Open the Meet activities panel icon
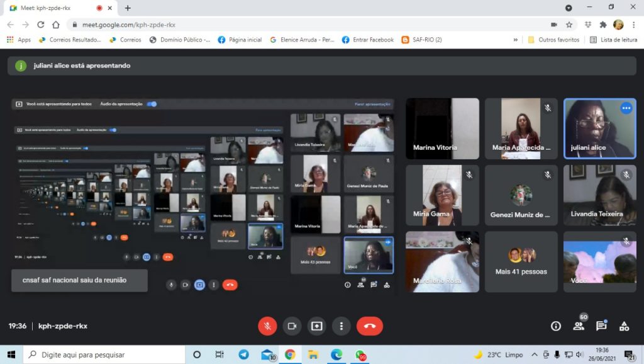 [x=624, y=326]
